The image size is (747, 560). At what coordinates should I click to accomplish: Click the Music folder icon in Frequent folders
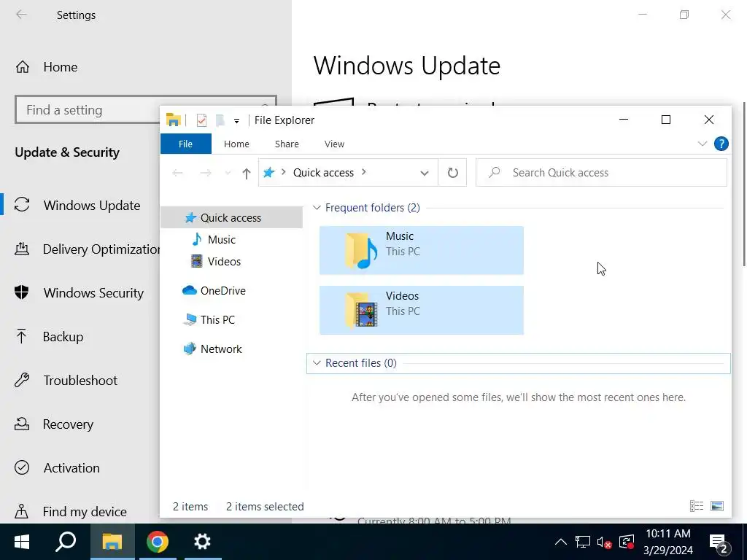(x=361, y=251)
